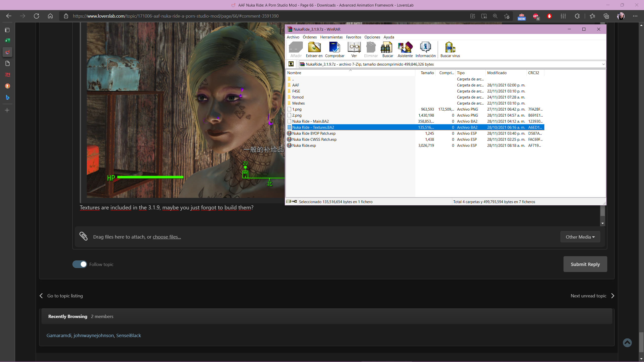Click the paperclip attach icon
Image resolution: width=644 pixels, height=362 pixels.
[x=84, y=236]
